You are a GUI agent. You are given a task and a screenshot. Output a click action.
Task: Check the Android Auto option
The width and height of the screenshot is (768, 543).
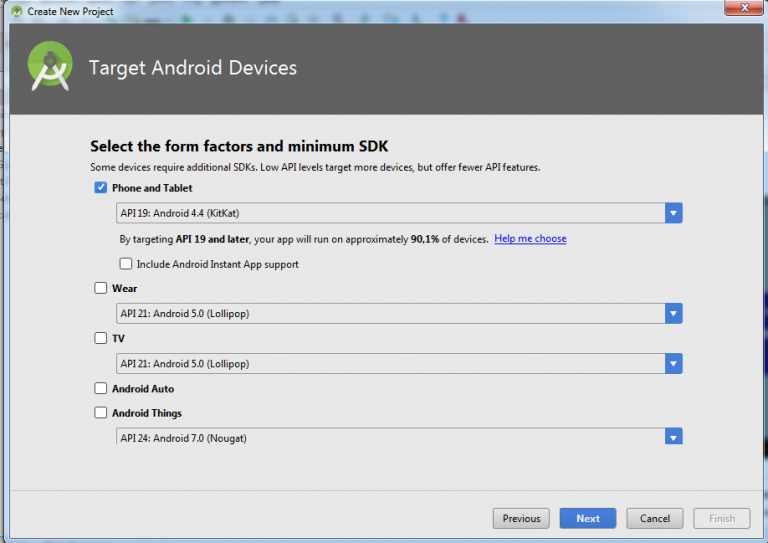click(100, 388)
